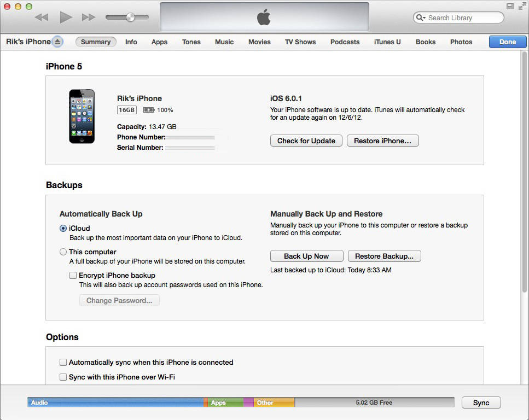The height and width of the screenshot is (420, 529).
Task: Click the Done button
Action: coord(508,42)
